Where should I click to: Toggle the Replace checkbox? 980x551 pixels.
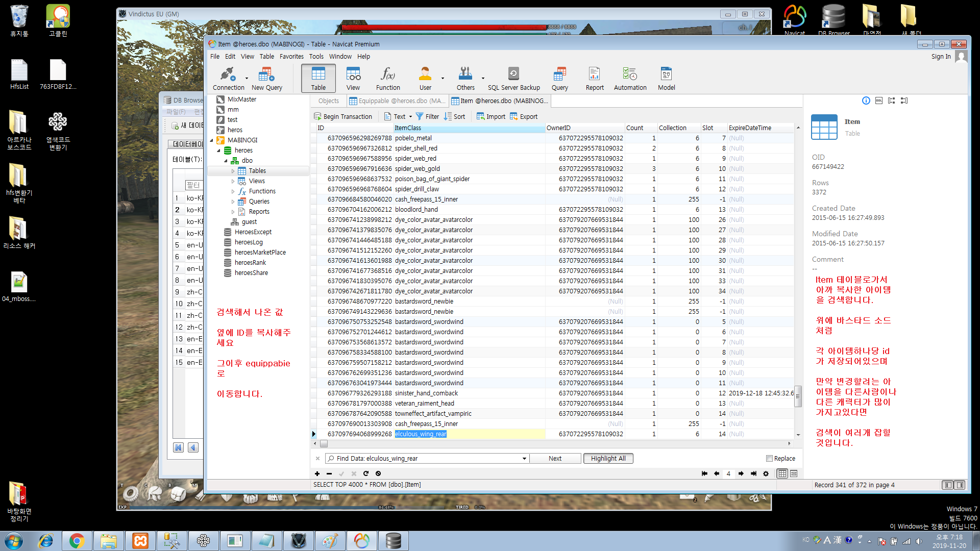coord(769,458)
